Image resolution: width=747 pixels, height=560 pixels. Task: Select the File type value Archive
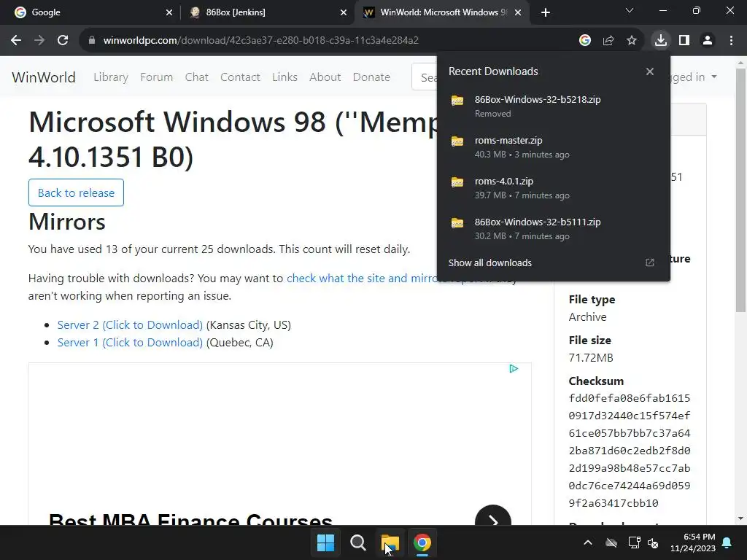coord(587,316)
